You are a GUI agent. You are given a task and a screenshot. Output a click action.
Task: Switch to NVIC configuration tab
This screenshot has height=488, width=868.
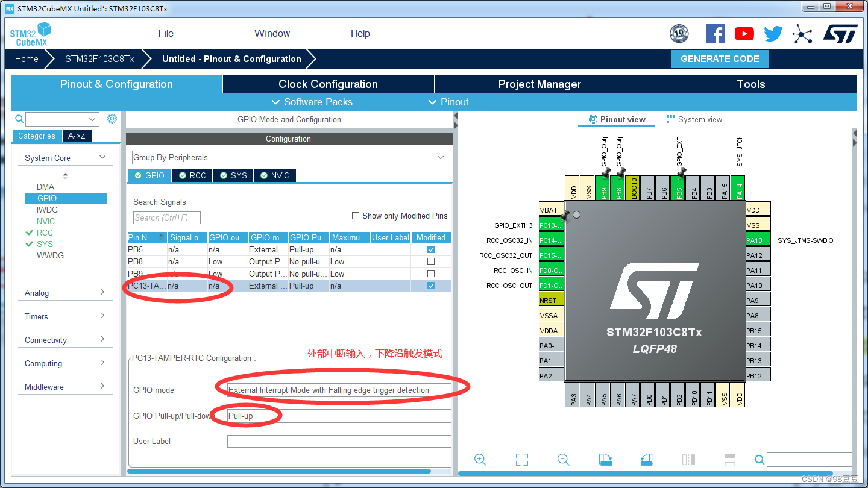275,175
